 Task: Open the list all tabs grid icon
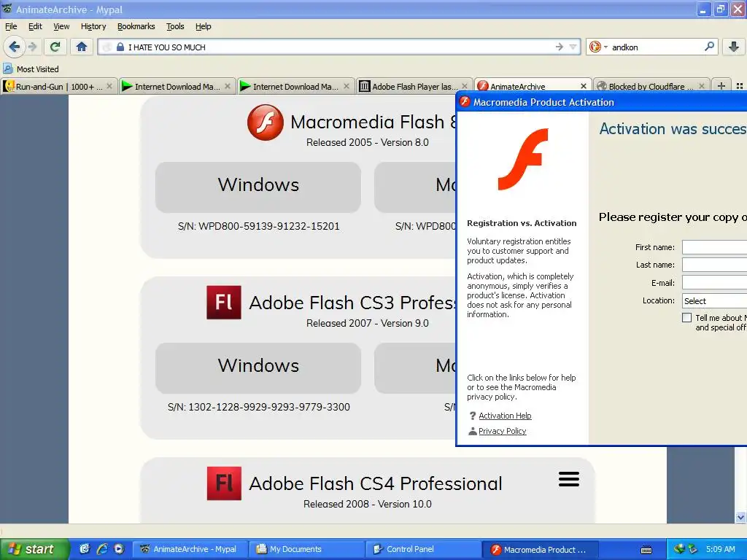(740, 86)
